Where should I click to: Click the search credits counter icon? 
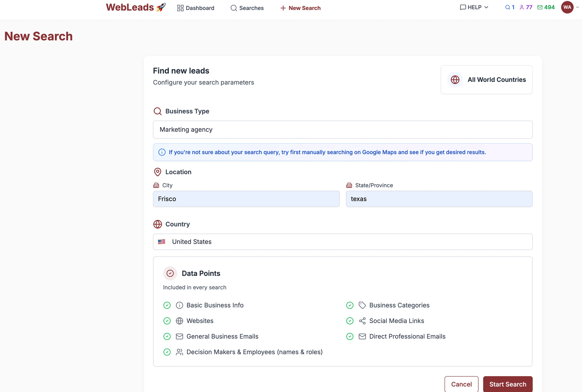point(507,7)
